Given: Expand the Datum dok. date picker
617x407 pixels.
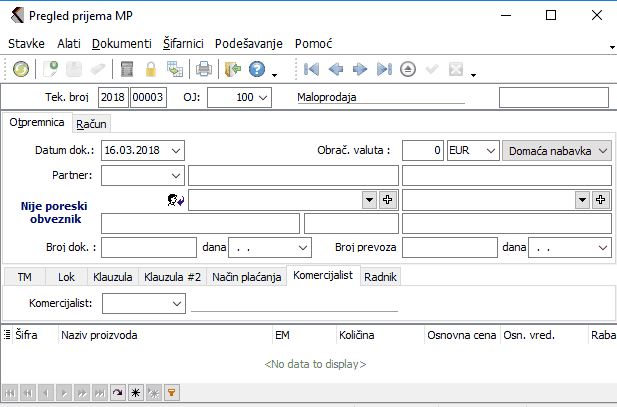Looking at the screenshot, I should [x=176, y=150].
